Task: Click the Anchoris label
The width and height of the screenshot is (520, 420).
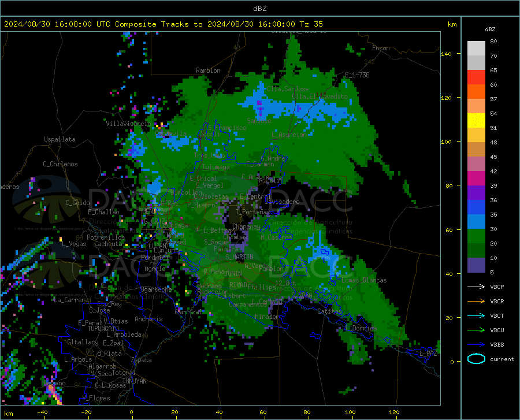Action: 148,319
